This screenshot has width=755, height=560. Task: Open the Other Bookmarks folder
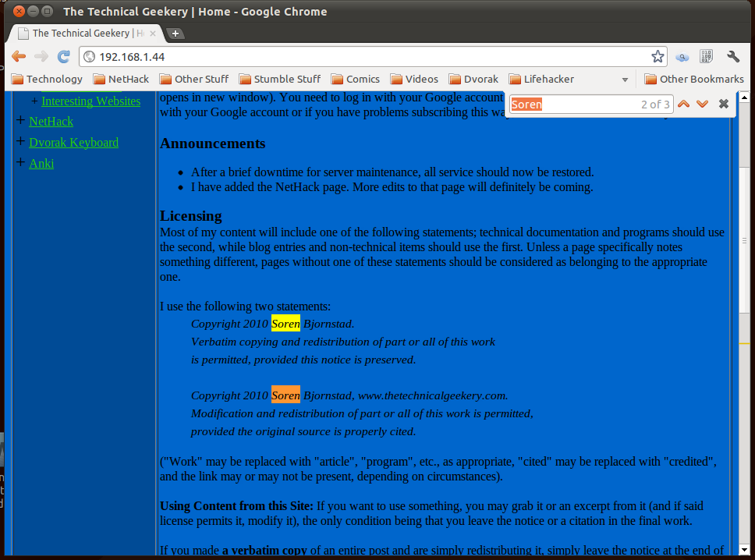tap(694, 79)
